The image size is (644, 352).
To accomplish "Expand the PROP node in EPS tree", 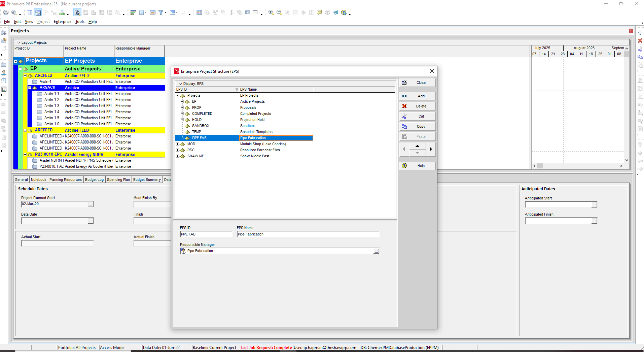I will (x=182, y=108).
